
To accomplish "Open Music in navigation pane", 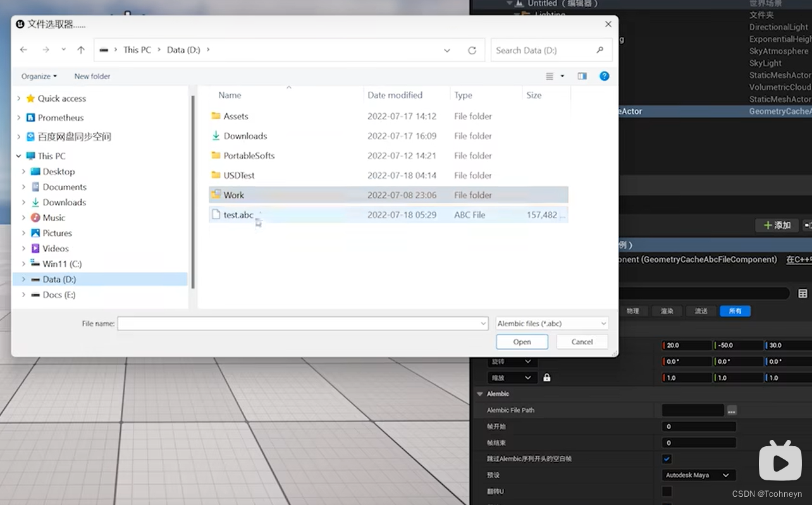I will [54, 217].
